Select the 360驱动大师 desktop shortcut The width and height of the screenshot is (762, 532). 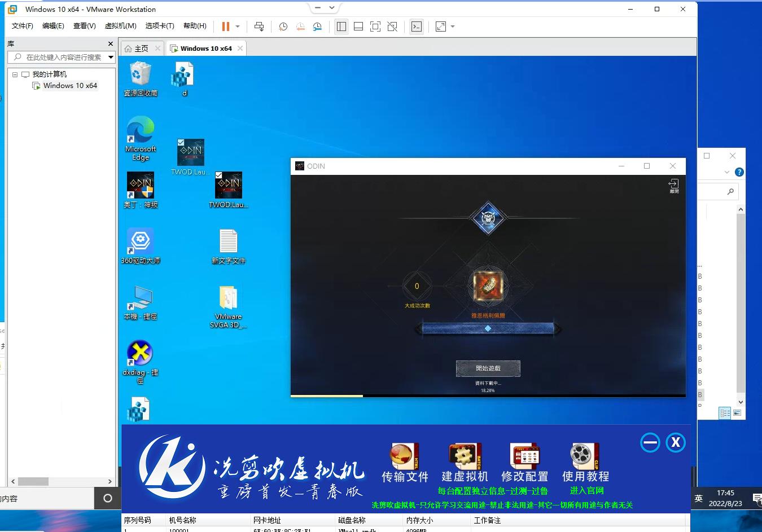click(x=141, y=246)
